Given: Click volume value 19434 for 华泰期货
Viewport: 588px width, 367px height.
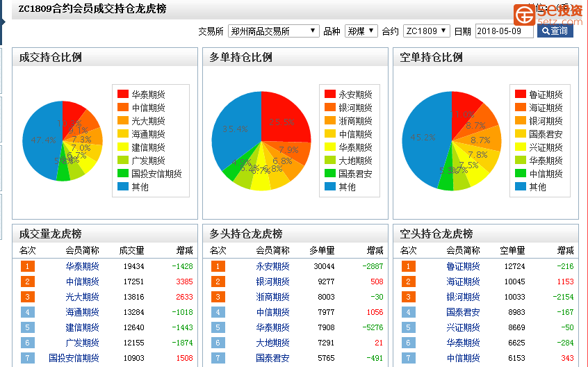Looking at the screenshot, I should pyautogui.click(x=134, y=266).
